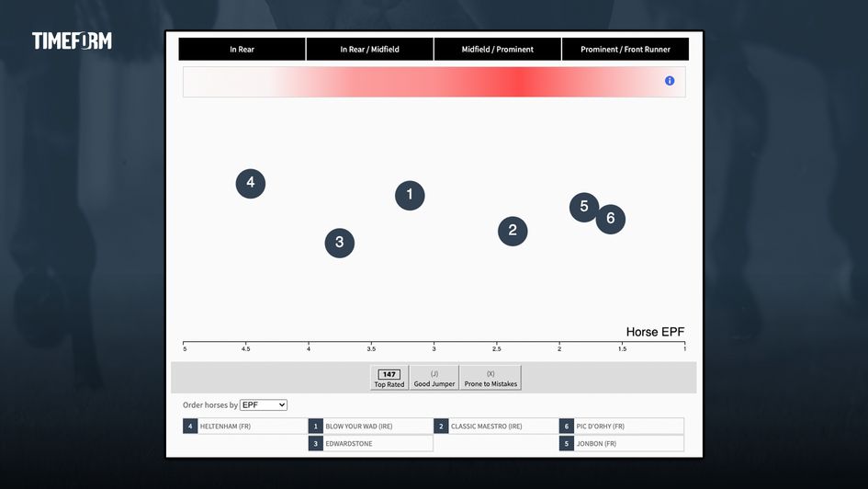This screenshot has height=489, width=868.
Task: Click the Timeform logo
Action: click(72, 41)
